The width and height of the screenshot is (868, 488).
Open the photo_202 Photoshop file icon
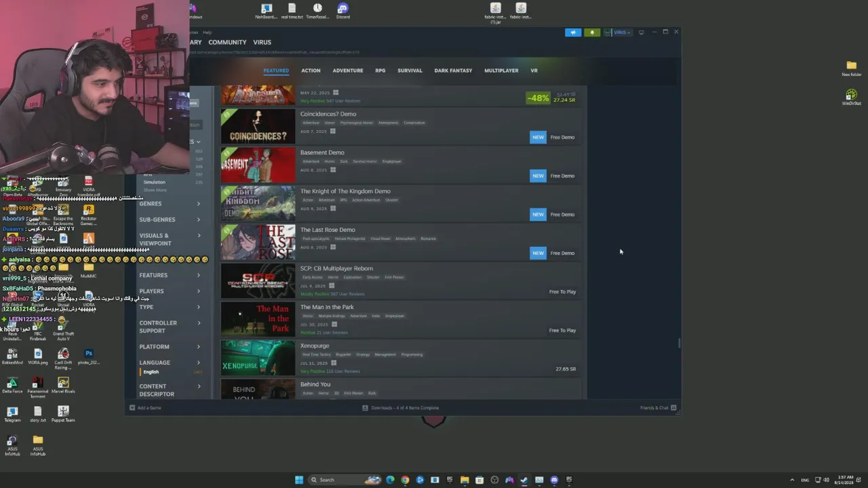coord(89,357)
